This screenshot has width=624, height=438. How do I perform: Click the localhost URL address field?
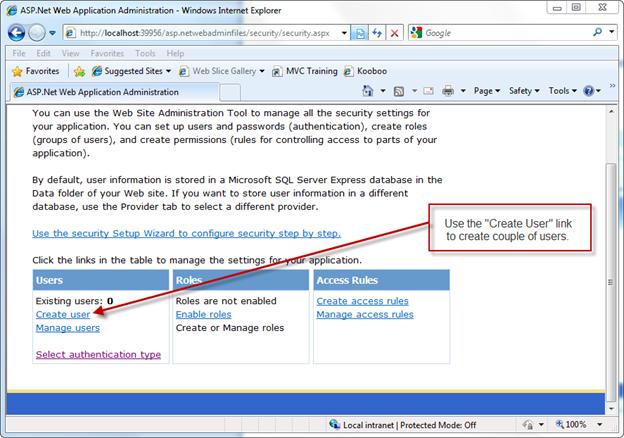pyautogui.click(x=203, y=33)
